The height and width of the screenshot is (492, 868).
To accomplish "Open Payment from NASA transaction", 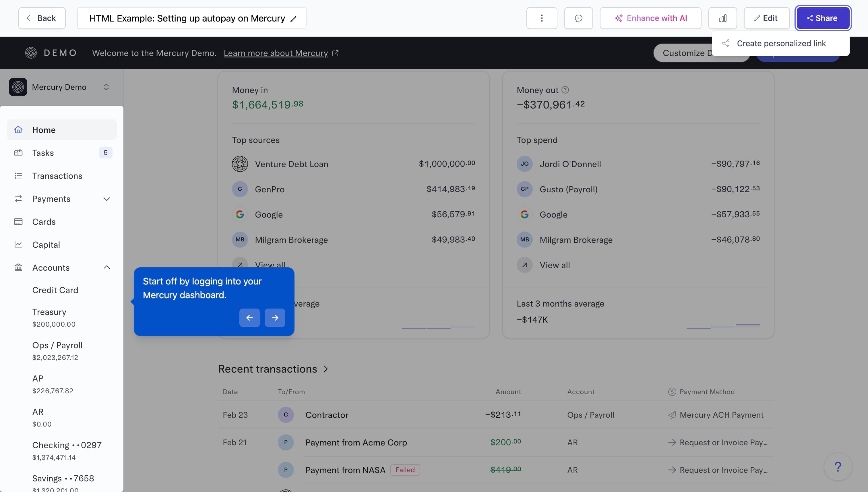I will [x=496, y=470].
